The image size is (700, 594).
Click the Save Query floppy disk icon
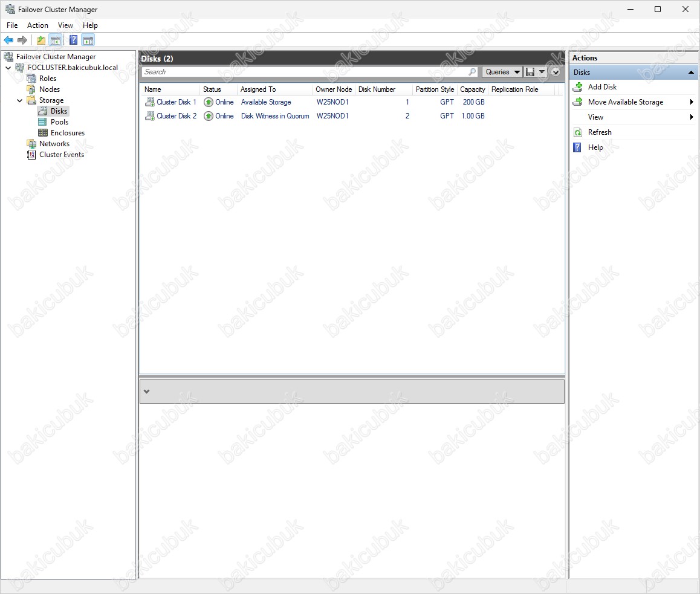tap(530, 72)
